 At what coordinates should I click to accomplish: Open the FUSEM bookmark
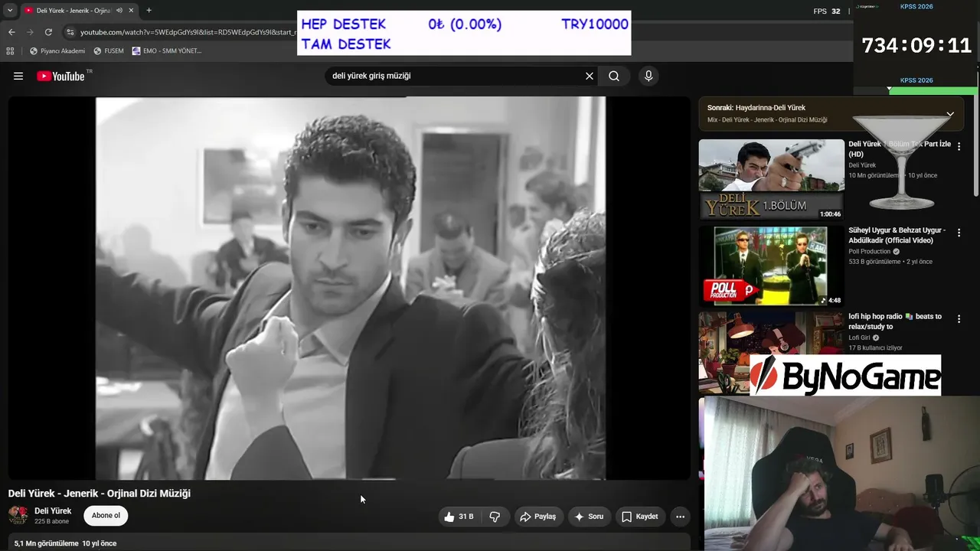click(109, 51)
